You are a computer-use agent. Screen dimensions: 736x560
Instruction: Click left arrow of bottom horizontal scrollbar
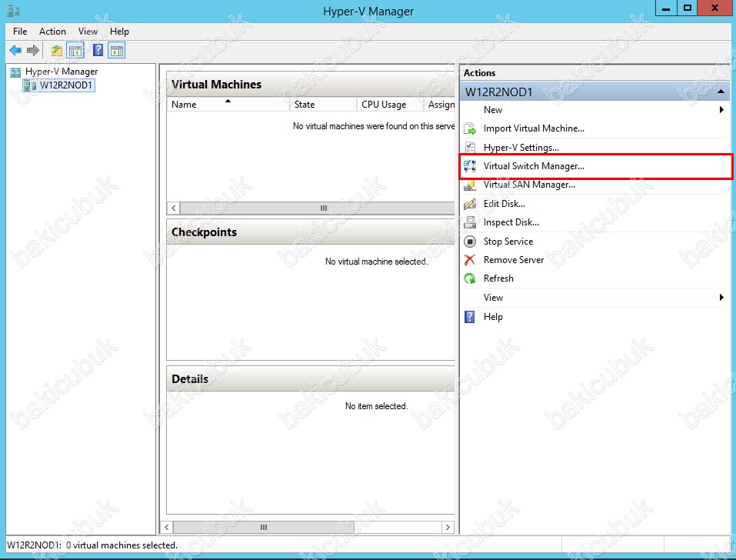click(167, 527)
